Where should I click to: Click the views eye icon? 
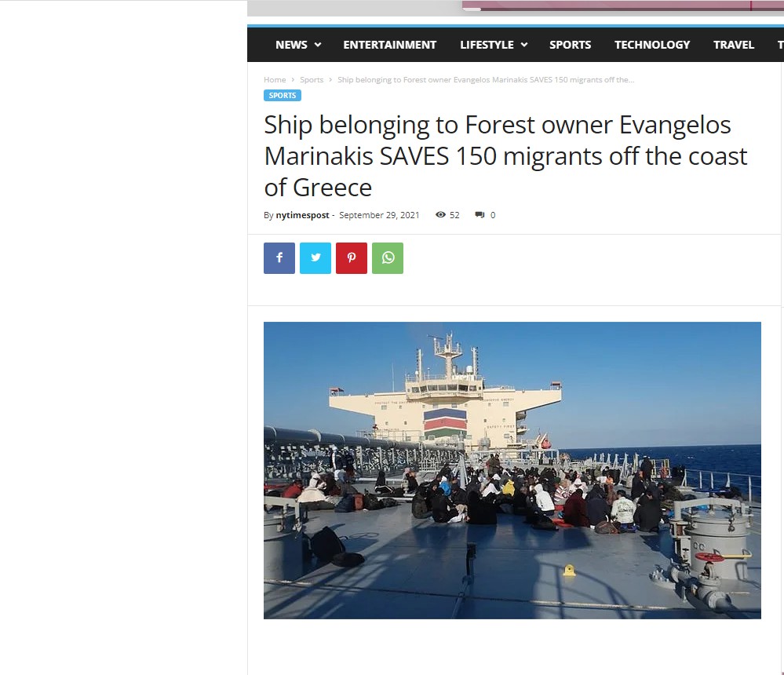[440, 215]
